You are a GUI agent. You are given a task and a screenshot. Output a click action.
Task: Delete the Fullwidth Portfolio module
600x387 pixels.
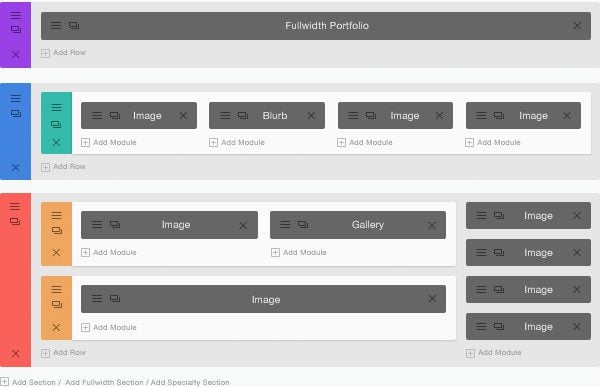577,26
